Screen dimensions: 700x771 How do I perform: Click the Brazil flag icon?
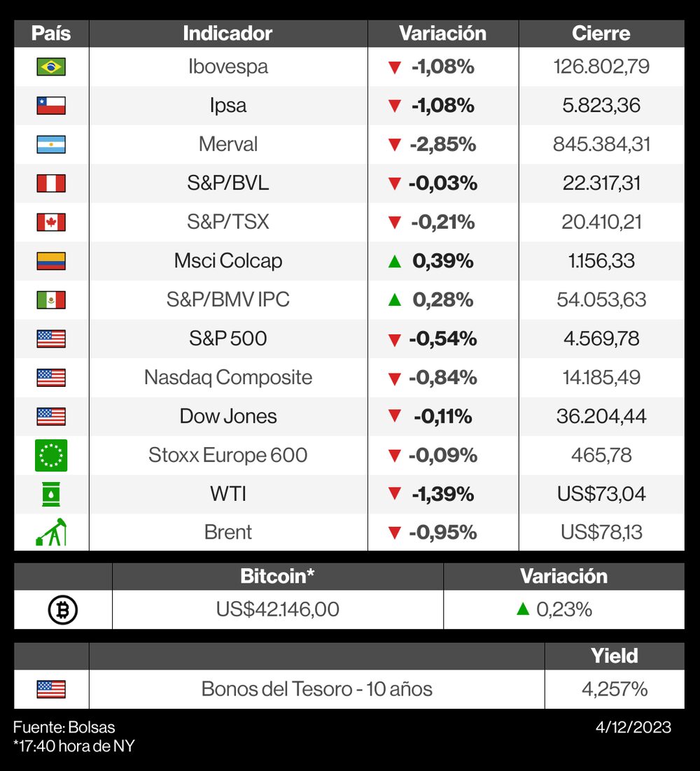point(51,66)
